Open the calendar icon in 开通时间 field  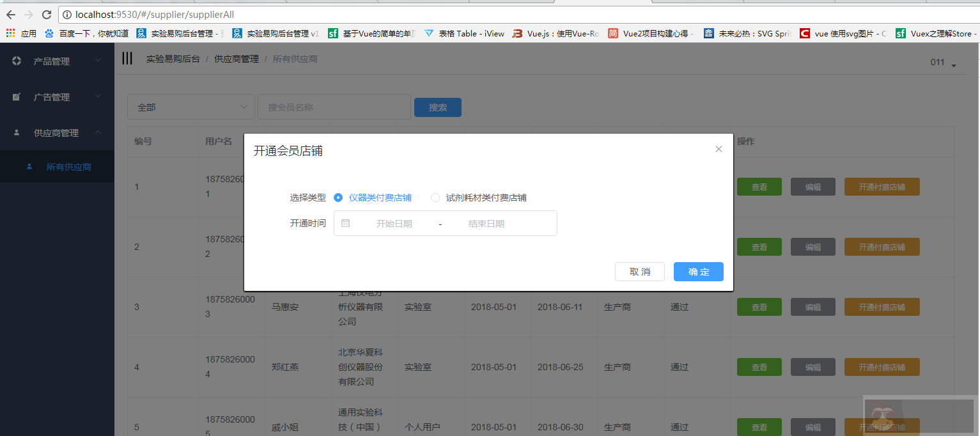click(x=345, y=222)
